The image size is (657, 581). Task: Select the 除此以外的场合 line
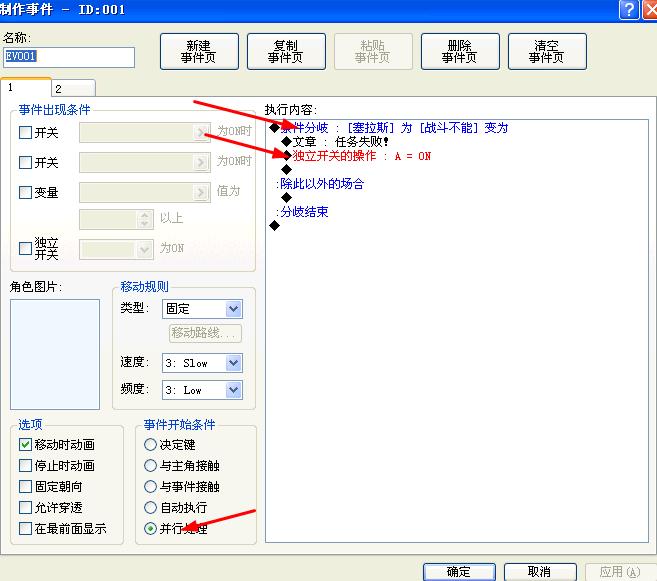point(320,184)
